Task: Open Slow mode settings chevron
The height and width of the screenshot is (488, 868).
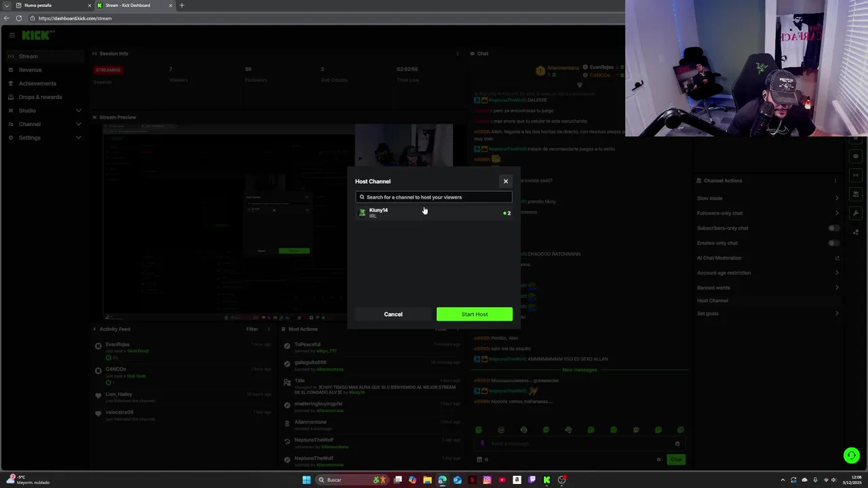Action: [837, 198]
